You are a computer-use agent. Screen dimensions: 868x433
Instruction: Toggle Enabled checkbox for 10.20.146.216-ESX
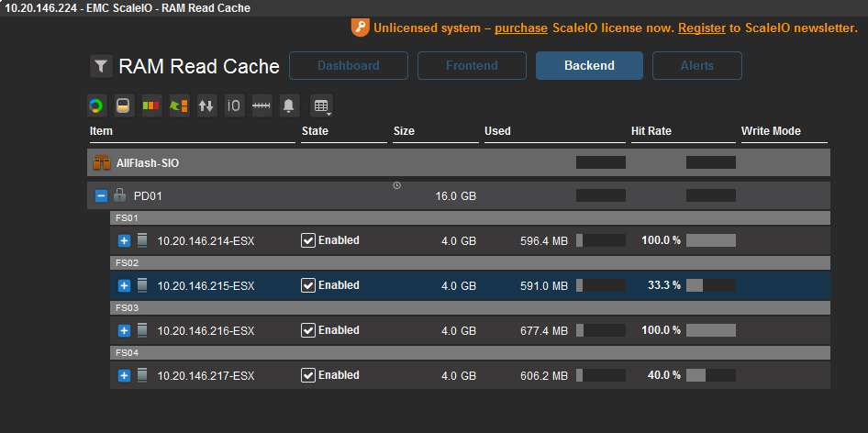point(308,330)
